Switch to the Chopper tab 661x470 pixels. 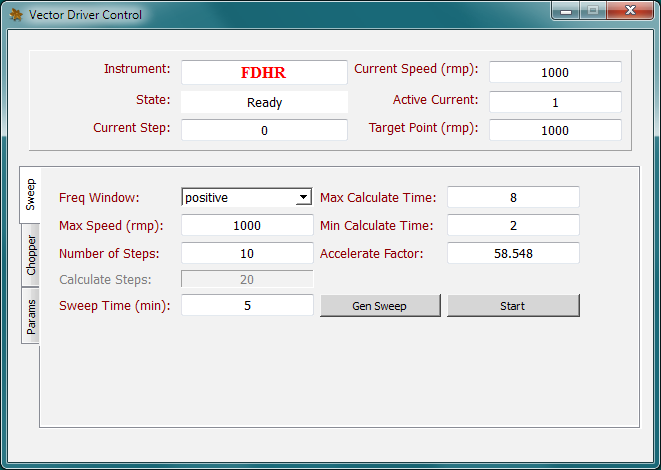pyautogui.click(x=31, y=255)
